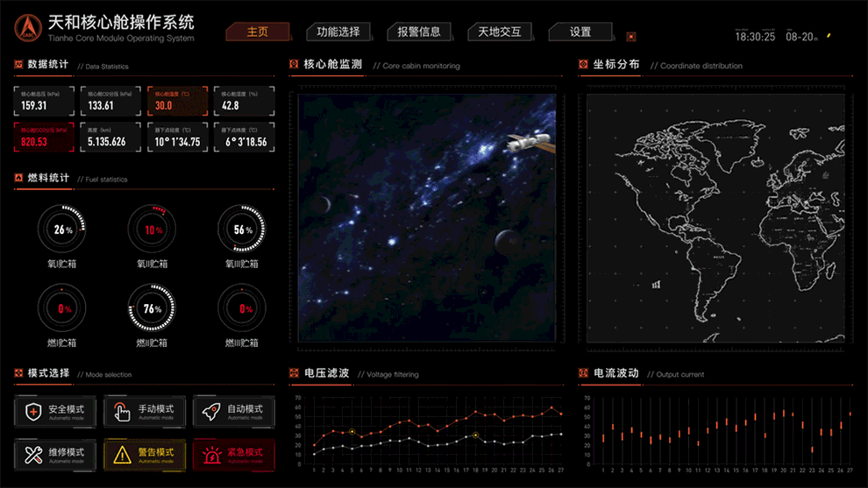
Task: Click the yellow marker on white voltage line
Action: (x=475, y=435)
